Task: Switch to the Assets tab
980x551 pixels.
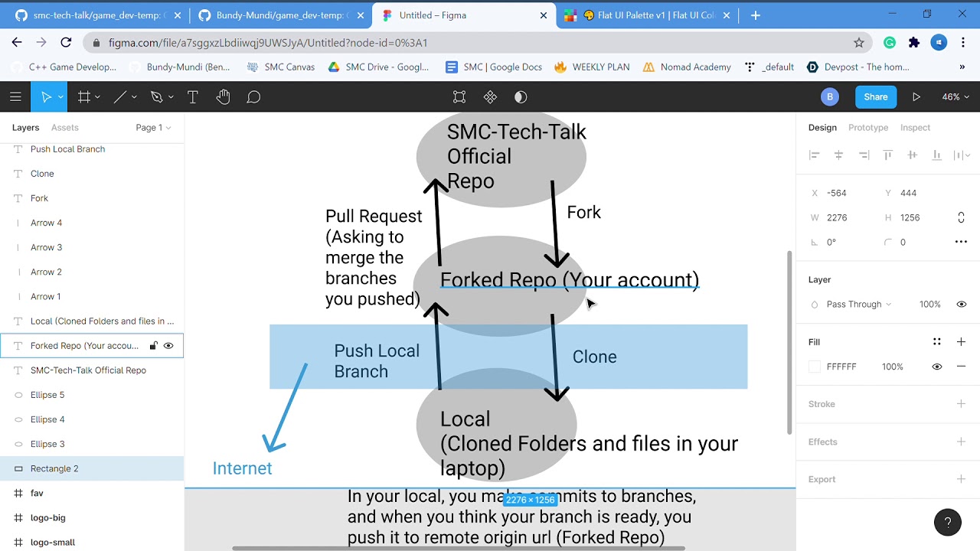Action: pyautogui.click(x=65, y=128)
